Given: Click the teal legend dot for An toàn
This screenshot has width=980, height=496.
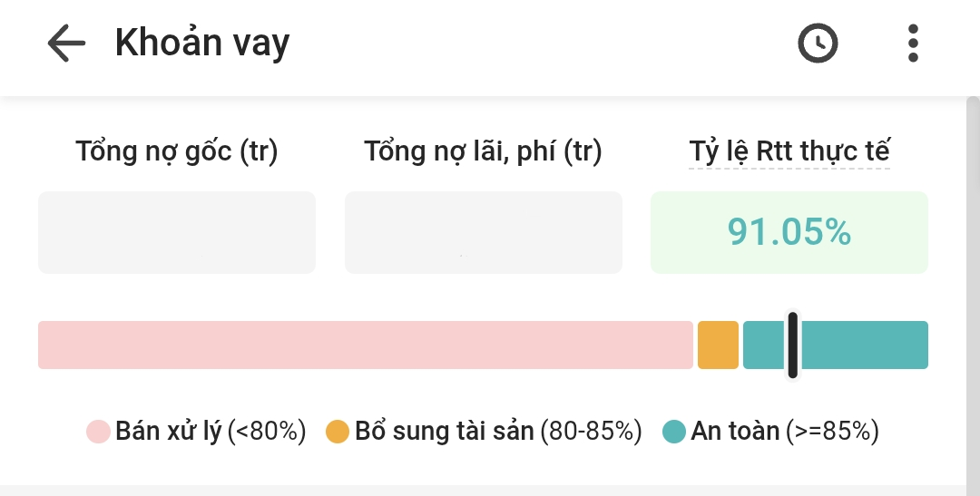Looking at the screenshot, I should 674,432.
